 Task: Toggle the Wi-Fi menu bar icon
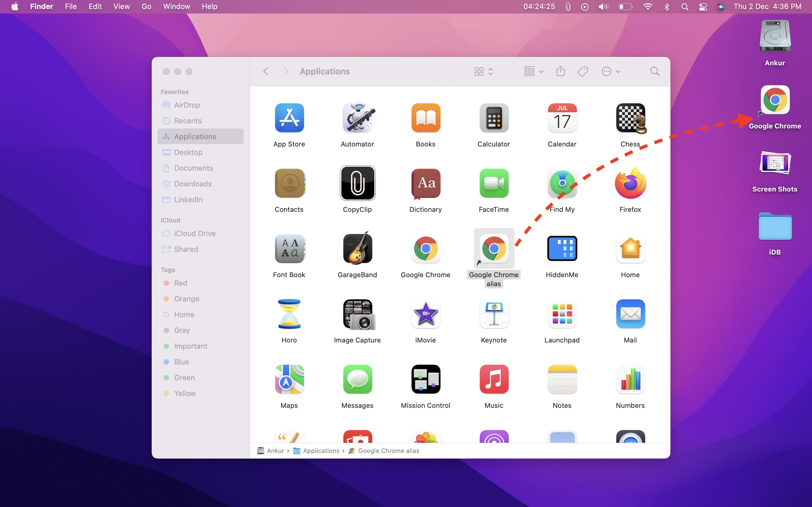coord(648,7)
